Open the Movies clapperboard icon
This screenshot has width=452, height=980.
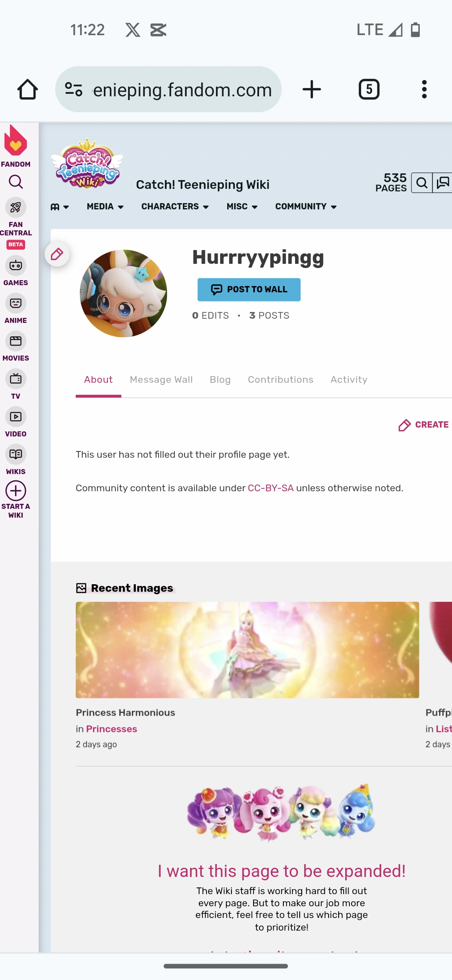pyautogui.click(x=16, y=341)
